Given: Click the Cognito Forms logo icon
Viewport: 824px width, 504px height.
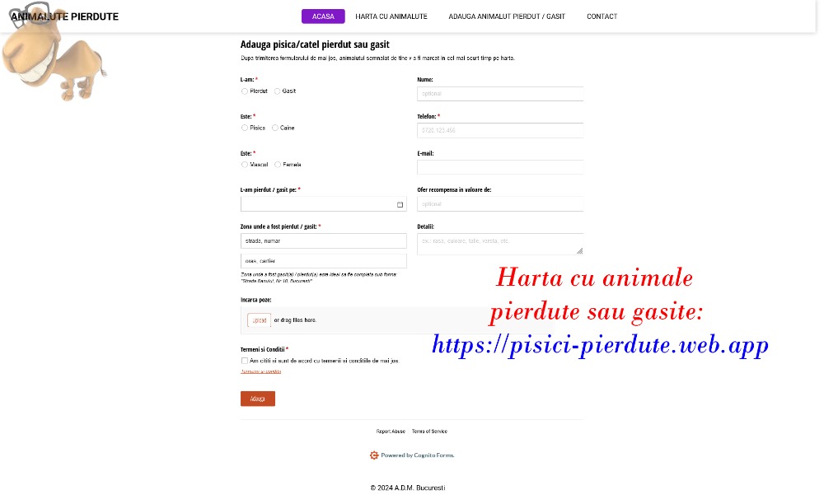Looking at the screenshot, I should pyautogui.click(x=374, y=455).
